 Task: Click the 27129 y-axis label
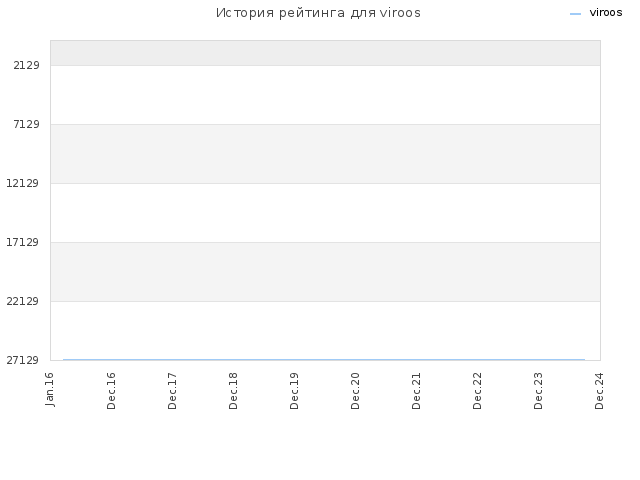point(22,360)
